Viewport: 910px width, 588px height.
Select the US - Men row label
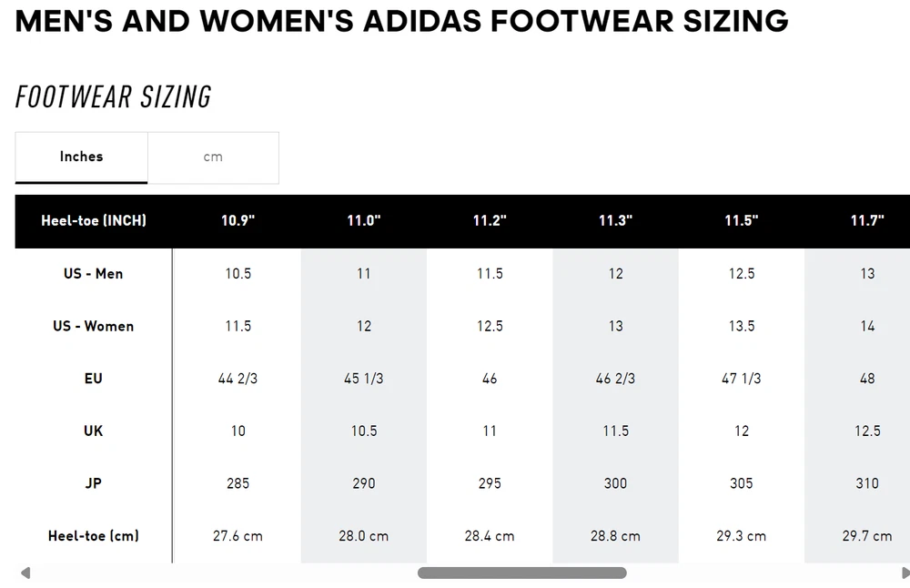(93, 274)
